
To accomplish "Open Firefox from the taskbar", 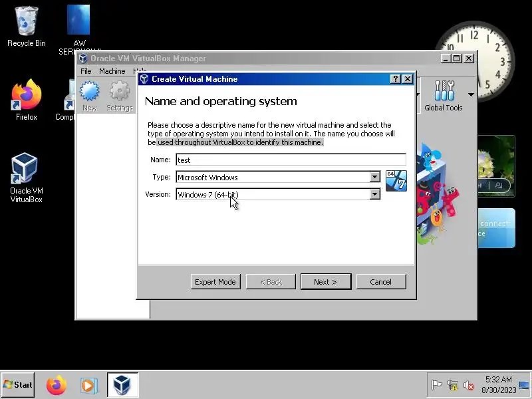I will tap(57, 385).
